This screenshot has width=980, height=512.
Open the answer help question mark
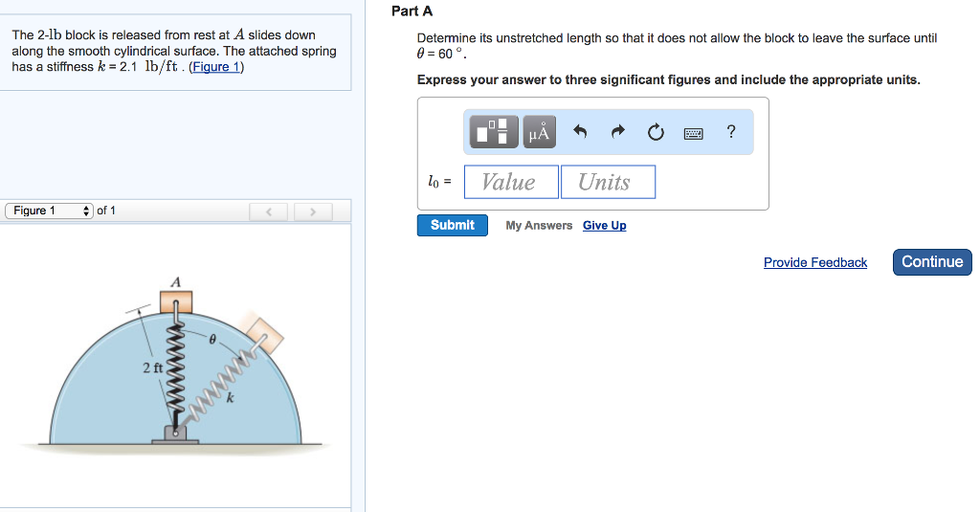coord(731,132)
